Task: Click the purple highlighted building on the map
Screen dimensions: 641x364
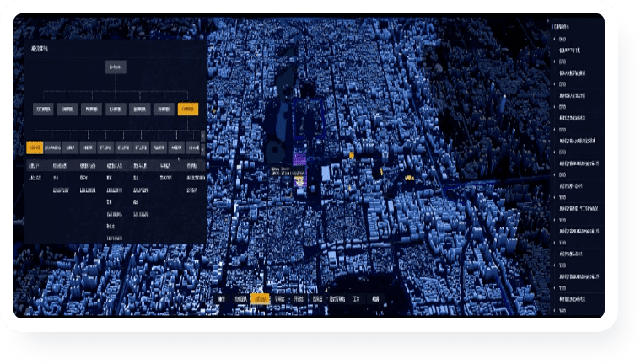Action: pos(299,158)
